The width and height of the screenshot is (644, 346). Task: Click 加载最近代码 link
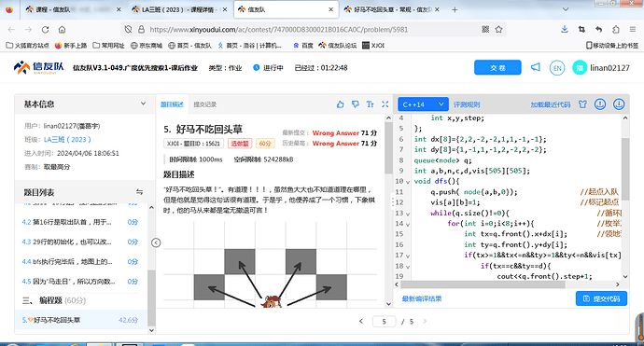[x=551, y=104]
